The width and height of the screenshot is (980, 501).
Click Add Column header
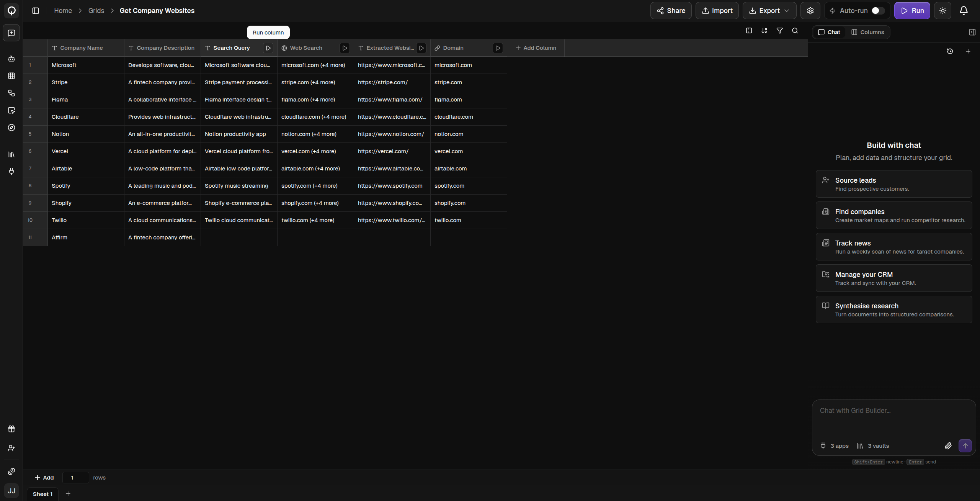tap(536, 48)
